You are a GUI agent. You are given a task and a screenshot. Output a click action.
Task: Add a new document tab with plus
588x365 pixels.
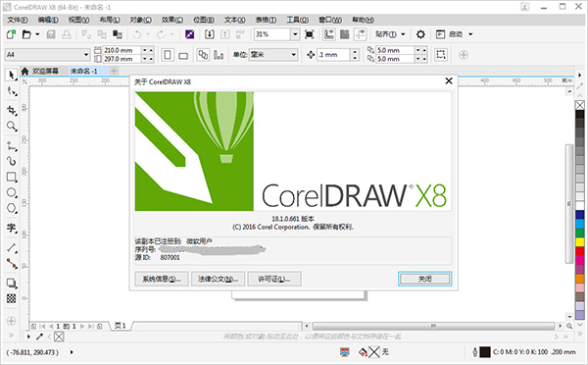[114, 71]
